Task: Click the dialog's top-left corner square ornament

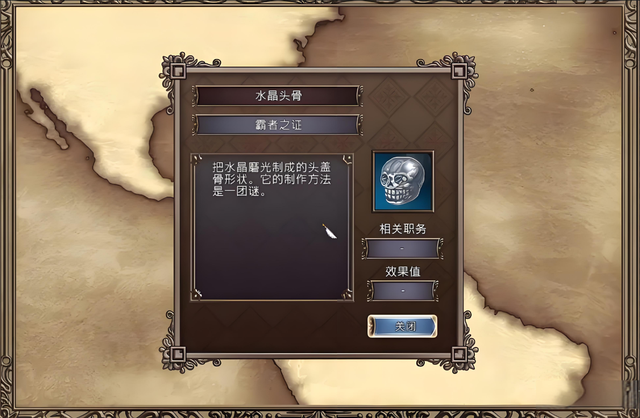Action: [x=178, y=71]
